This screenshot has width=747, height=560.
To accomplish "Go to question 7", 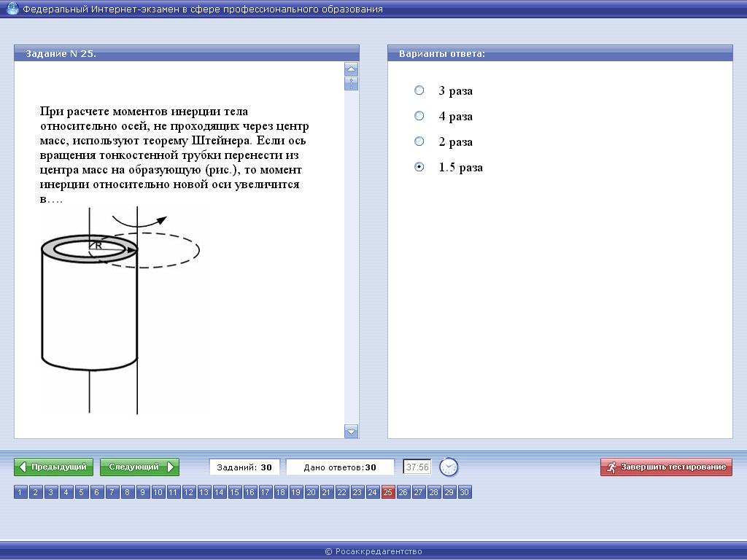I will tap(112, 492).
